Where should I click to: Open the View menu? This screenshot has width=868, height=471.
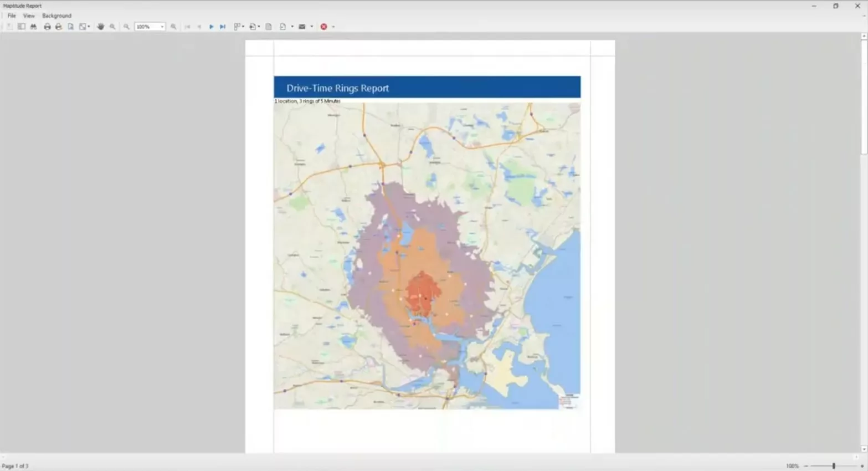click(x=29, y=16)
